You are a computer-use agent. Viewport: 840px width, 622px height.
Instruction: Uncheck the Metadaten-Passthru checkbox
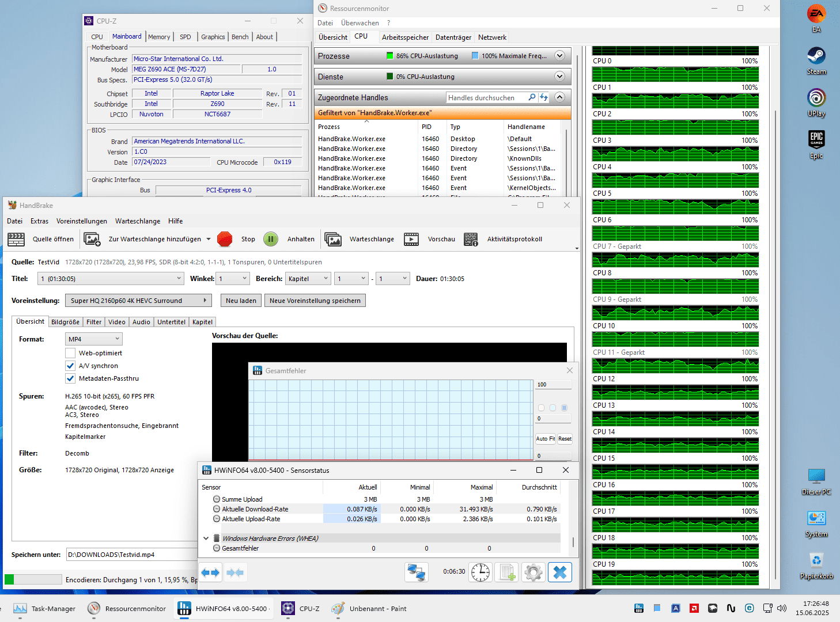point(70,378)
